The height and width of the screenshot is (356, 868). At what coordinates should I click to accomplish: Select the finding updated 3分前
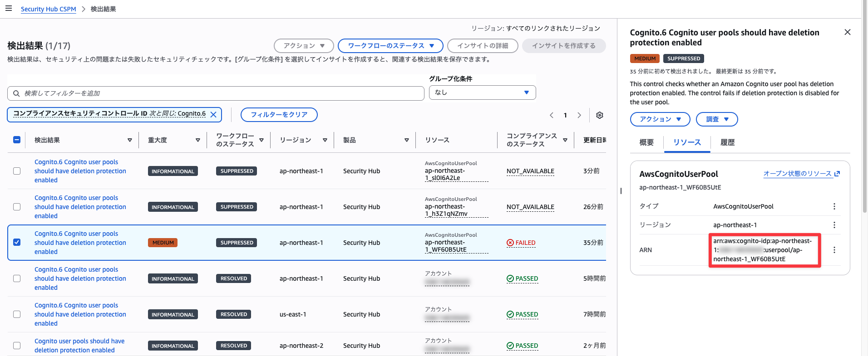(17, 171)
